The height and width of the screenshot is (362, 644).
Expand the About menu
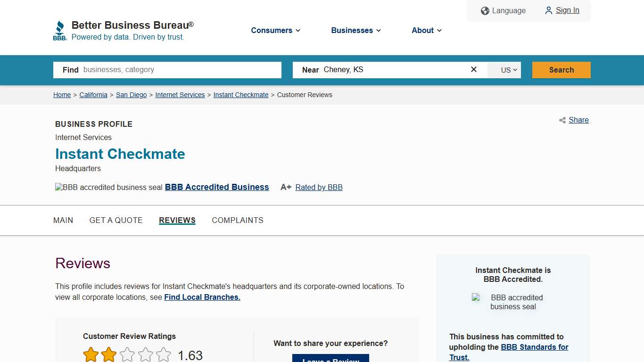[426, 30]
